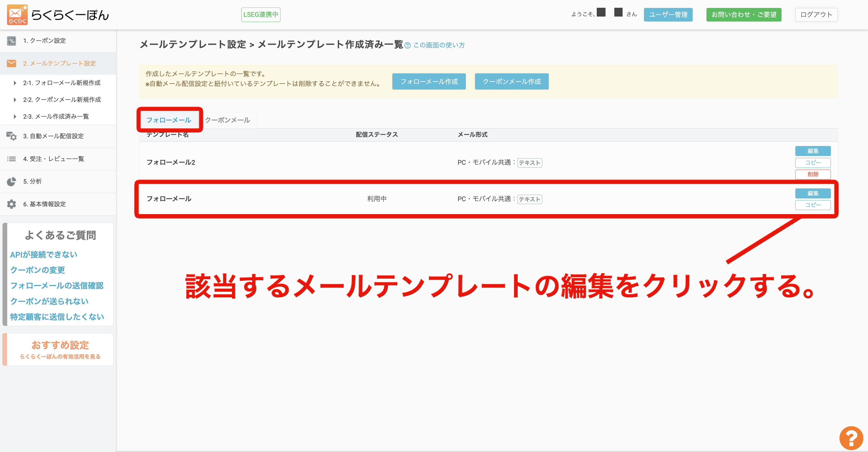Click the 配信ステータス column header

377,134
